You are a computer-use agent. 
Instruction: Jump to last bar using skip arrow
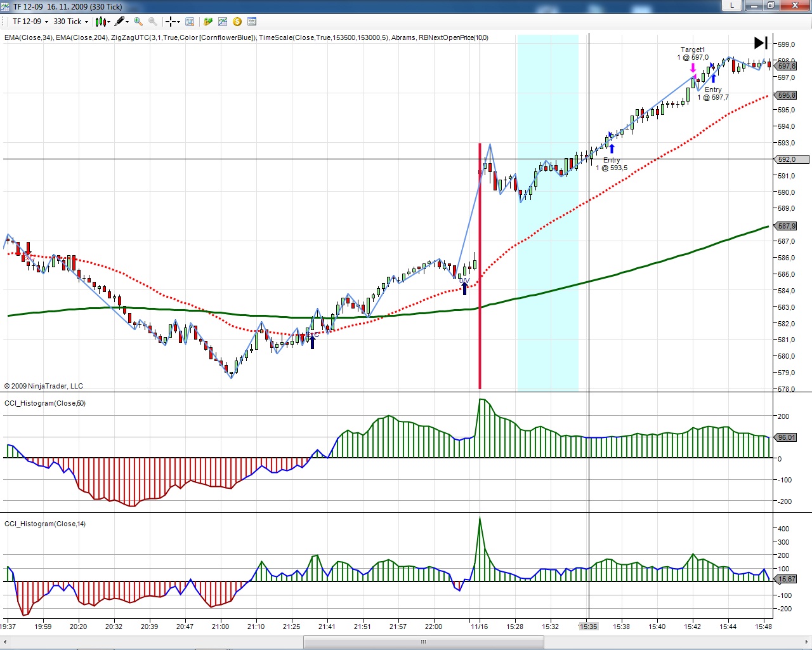click(761, 43)
